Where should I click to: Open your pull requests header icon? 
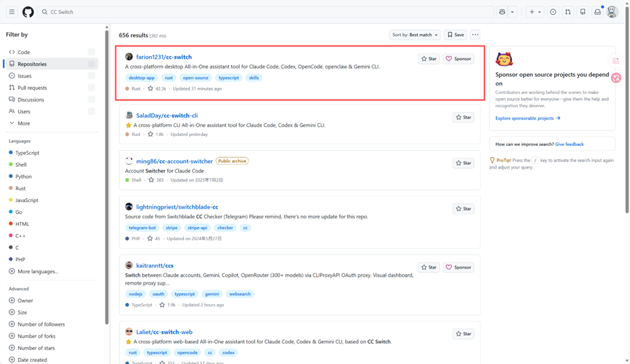[x=568, y=12]
